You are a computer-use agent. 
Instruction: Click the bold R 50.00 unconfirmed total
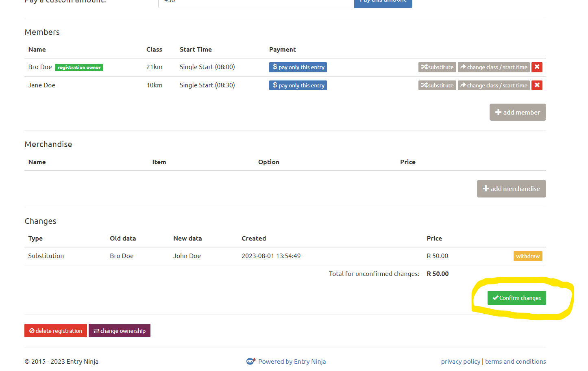click(x=438, y=274)
